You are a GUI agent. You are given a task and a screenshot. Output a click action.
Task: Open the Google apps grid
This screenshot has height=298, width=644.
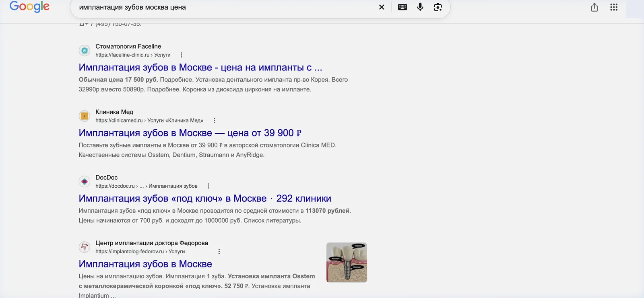(613, 7)
